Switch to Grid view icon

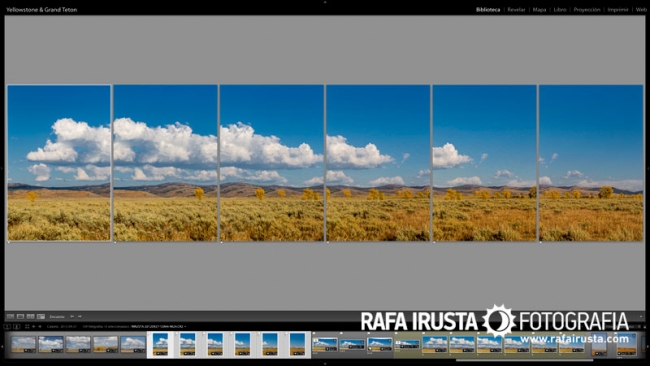coord(10,317)
